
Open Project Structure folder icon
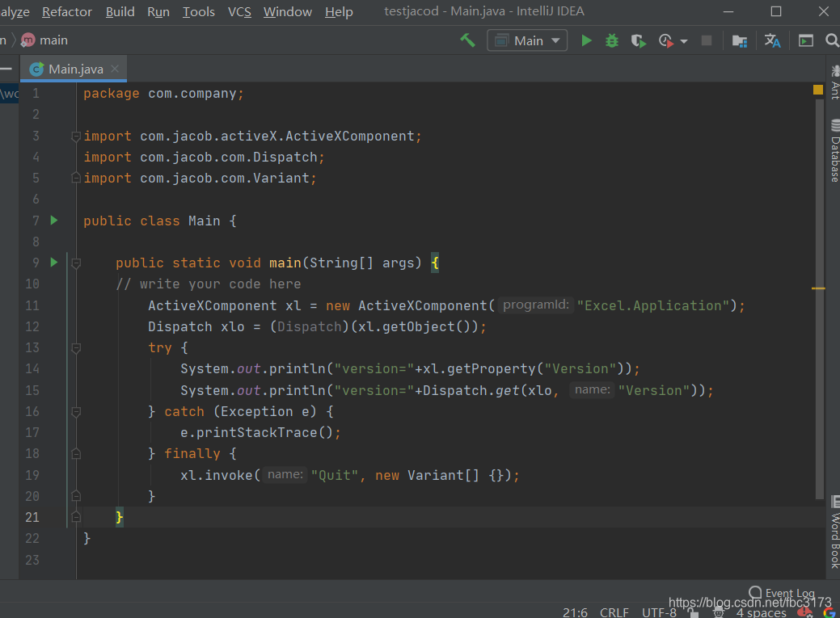(739, 40)
